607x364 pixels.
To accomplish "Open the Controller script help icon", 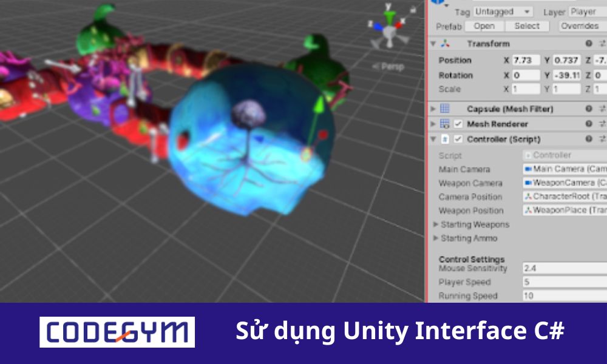I will 589,138.
